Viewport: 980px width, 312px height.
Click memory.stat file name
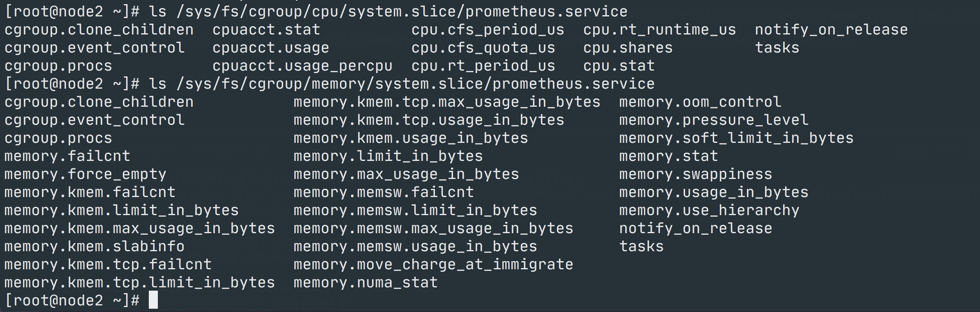pyautogui.click(x=668, y=156)
